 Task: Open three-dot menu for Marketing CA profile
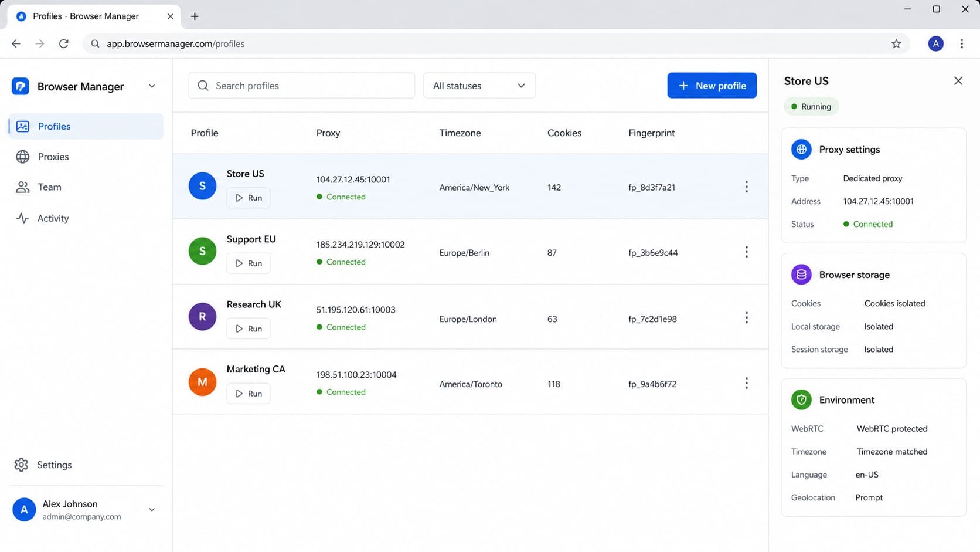pos(746,383)
